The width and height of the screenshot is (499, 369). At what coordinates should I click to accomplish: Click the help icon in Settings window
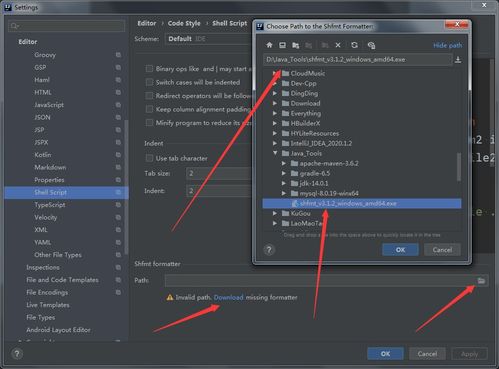pos(17,354)
